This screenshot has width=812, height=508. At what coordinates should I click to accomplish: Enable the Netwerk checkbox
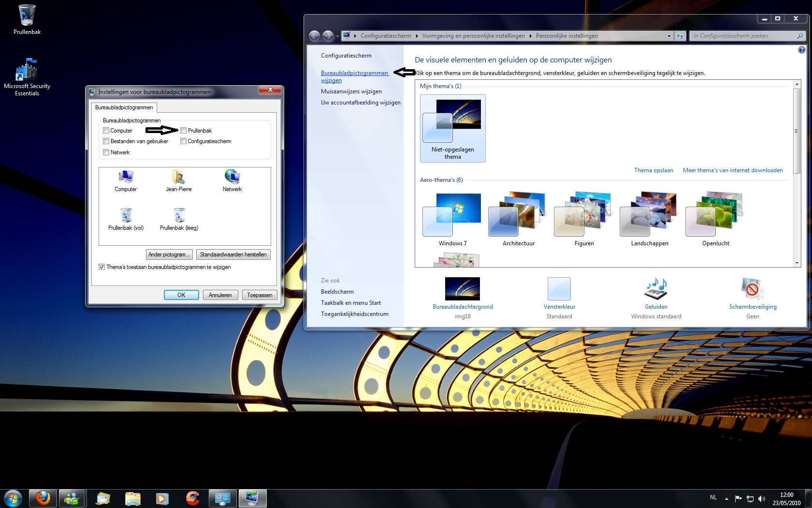pyautogui.click(x=106, y=152)
